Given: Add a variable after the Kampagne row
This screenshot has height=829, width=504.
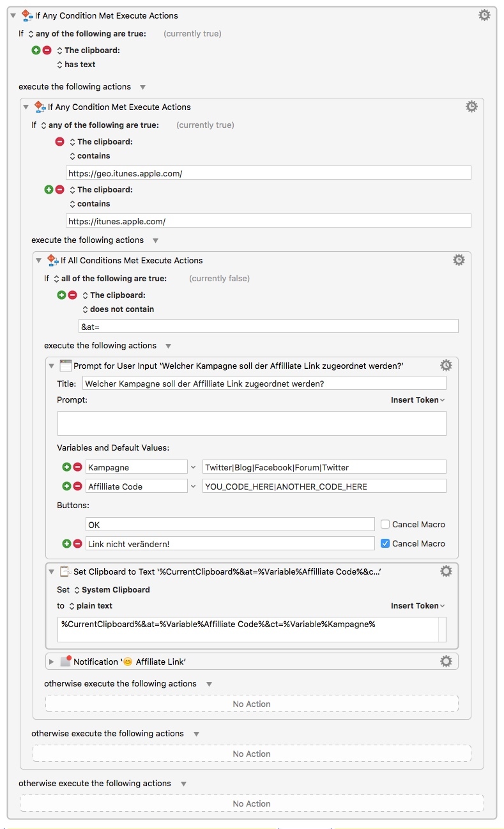Looking at the screenshot, I should coord(66,467).
